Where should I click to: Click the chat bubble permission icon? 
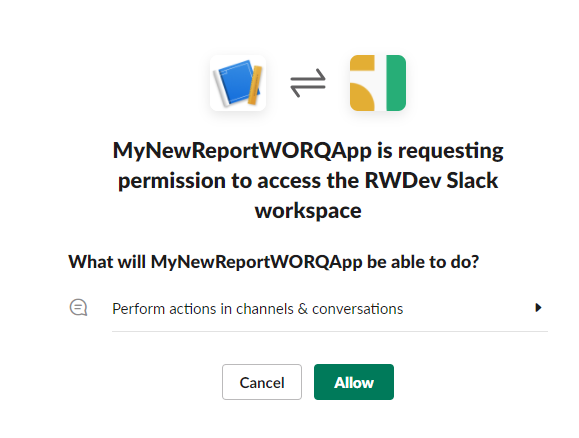(79, 308)
